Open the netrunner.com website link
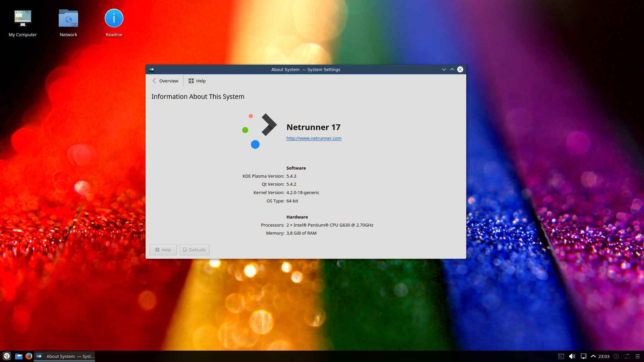 pos(314,138)
